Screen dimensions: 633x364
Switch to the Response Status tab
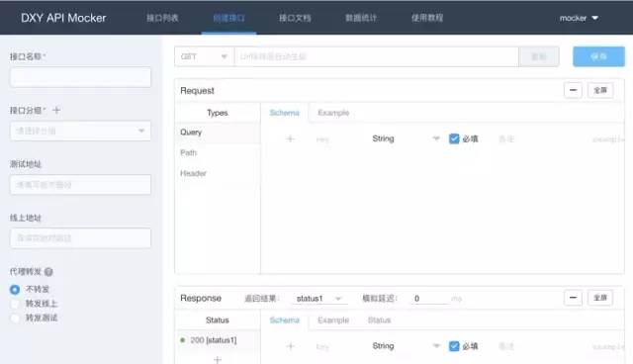380,320
